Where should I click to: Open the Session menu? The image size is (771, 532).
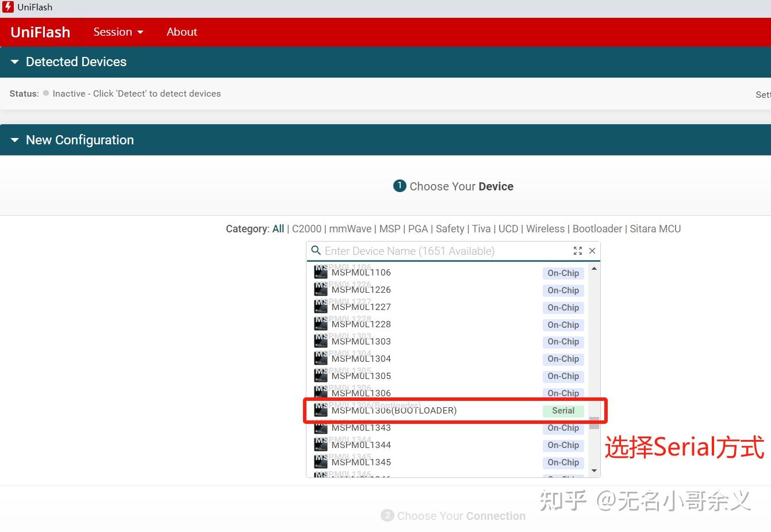pos(113,32)
